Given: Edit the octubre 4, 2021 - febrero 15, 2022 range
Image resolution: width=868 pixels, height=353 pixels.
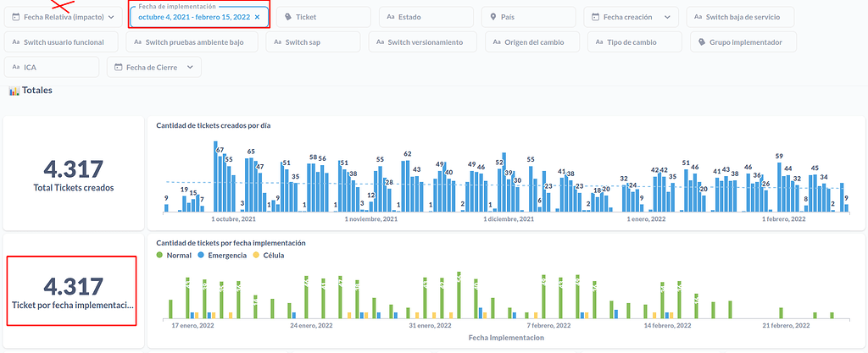Looking at the screenshot, I should click(x=195, y=17).
